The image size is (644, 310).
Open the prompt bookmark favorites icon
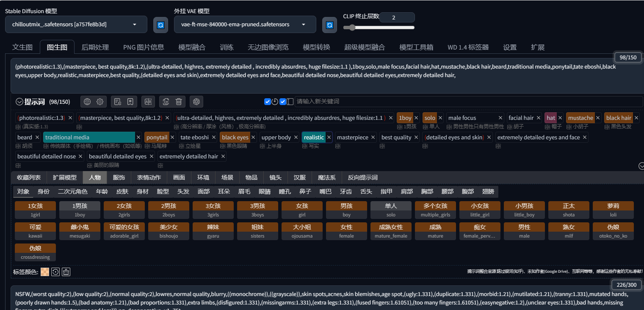coord(130,102)
